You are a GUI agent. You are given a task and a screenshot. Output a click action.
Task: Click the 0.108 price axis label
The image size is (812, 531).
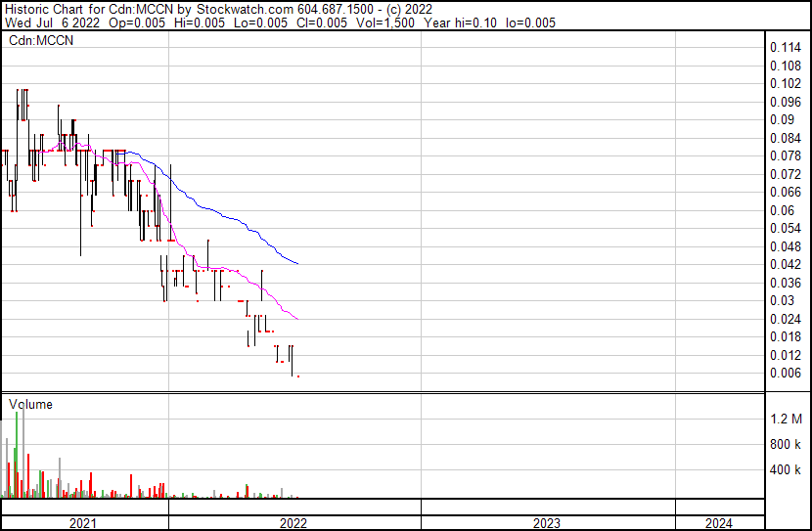786,66
